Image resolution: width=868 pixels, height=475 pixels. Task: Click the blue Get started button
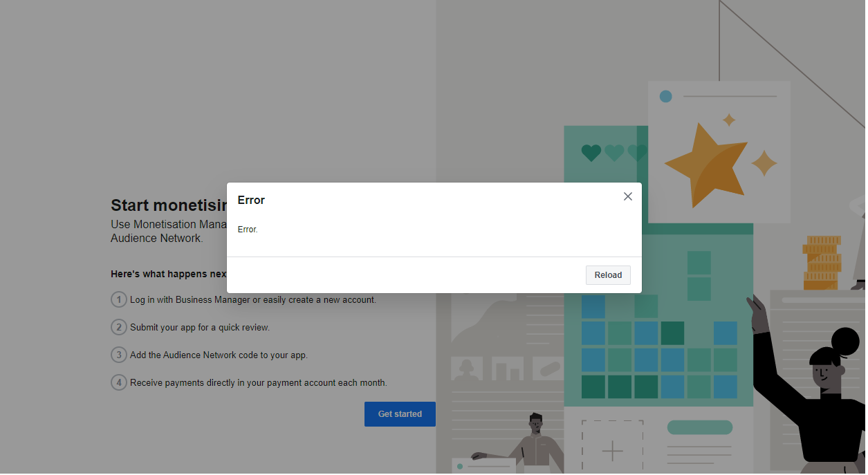[400, 414]
